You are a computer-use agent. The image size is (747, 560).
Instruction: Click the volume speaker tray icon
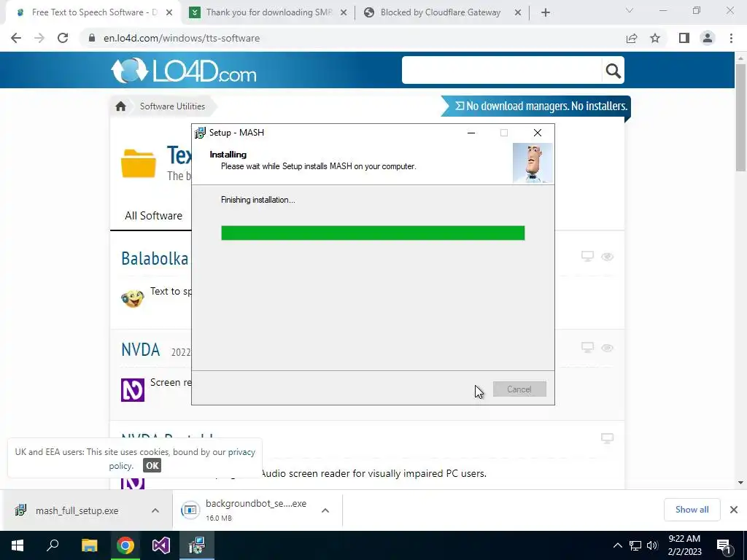pyautogui.click(x=652, y=545)
